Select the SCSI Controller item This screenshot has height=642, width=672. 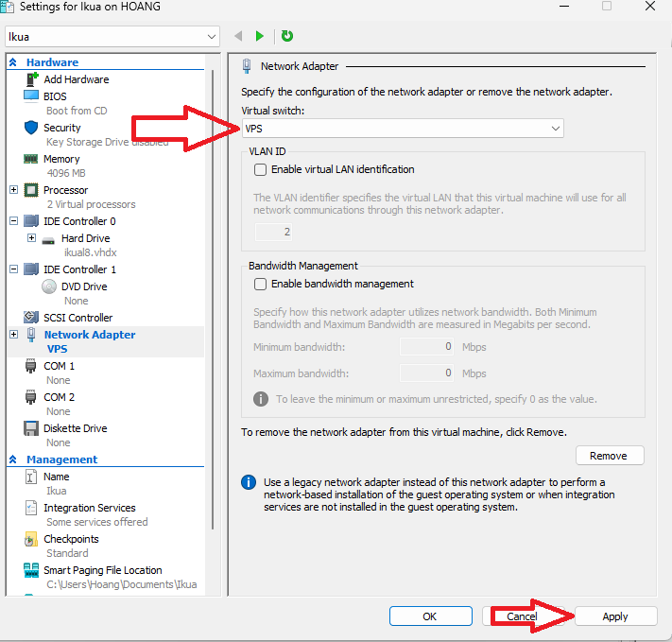[78, 318]
